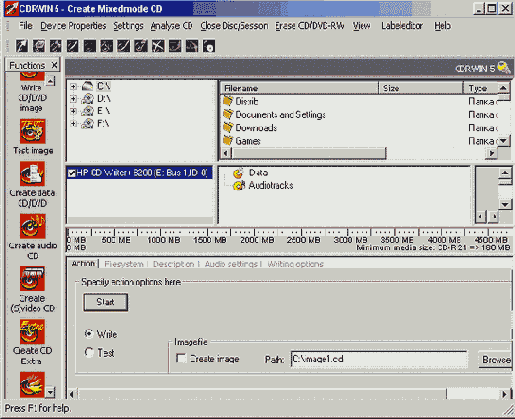515x419 pixels.
Task: Select the Create data CD/DVD icon
Action: pos(32,174)
